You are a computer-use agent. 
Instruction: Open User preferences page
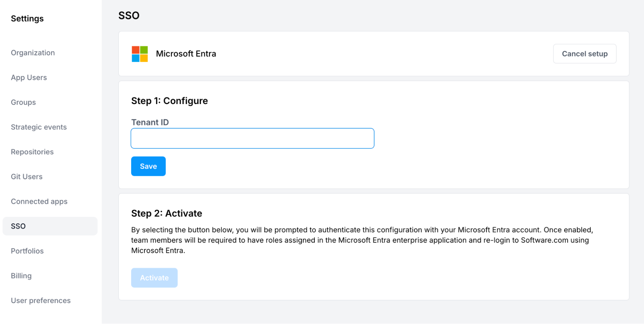point(41,300)
